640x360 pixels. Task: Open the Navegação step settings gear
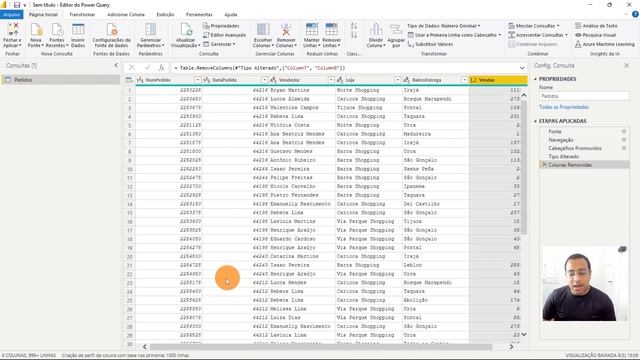(624, 140)
